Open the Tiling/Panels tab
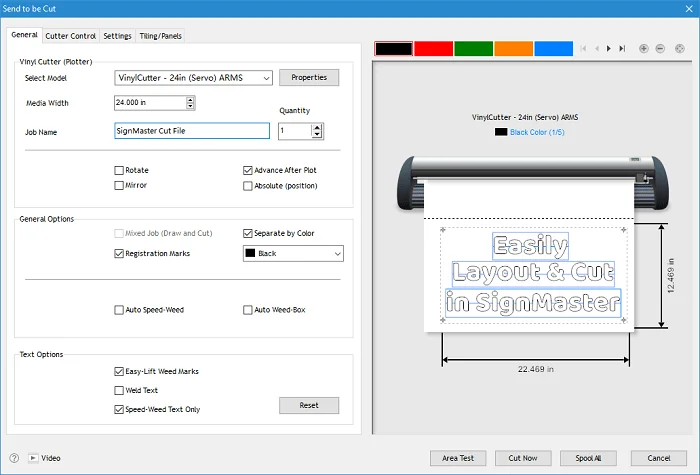 tap(160, 36)
